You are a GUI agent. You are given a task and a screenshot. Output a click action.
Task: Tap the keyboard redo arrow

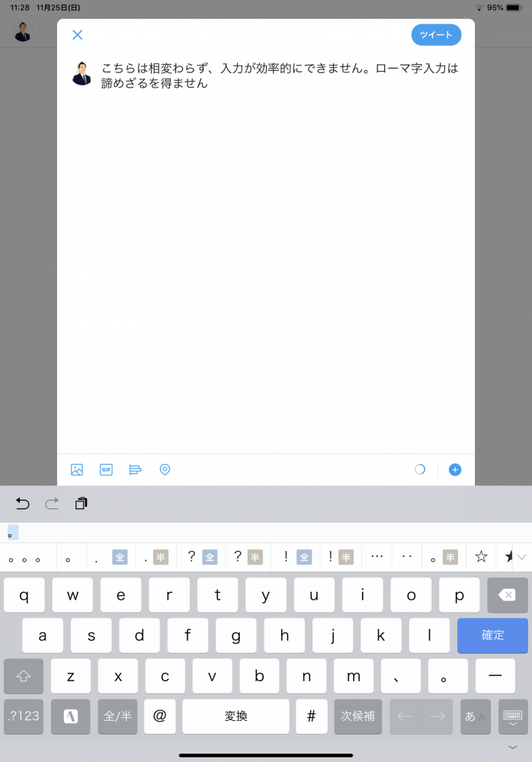pos(52,504)
